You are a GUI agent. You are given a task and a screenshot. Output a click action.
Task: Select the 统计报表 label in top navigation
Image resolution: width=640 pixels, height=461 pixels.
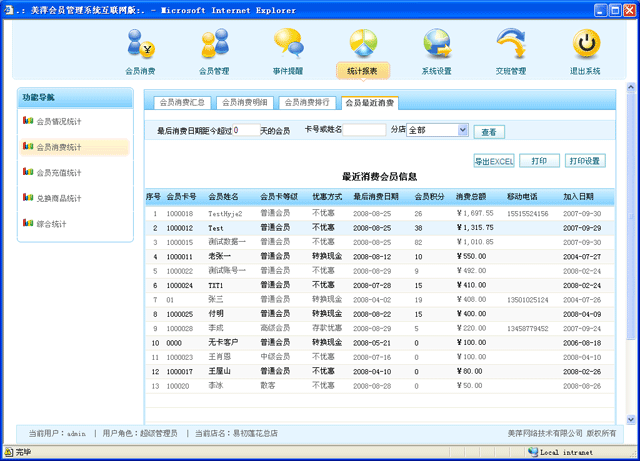point(362,71)
